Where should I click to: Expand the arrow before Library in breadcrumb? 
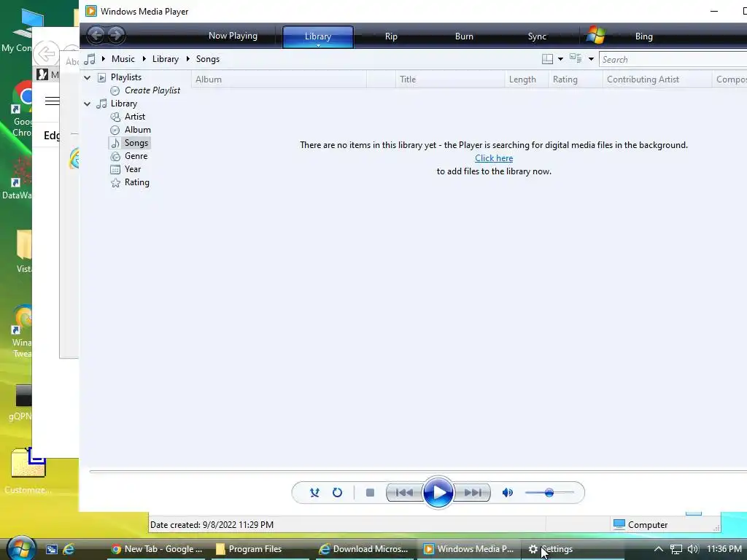[144, 59]
